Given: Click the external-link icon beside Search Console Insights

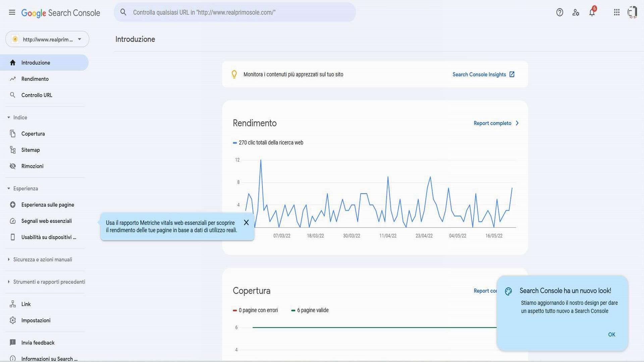Looking at the screenshot, I should 512,74.
